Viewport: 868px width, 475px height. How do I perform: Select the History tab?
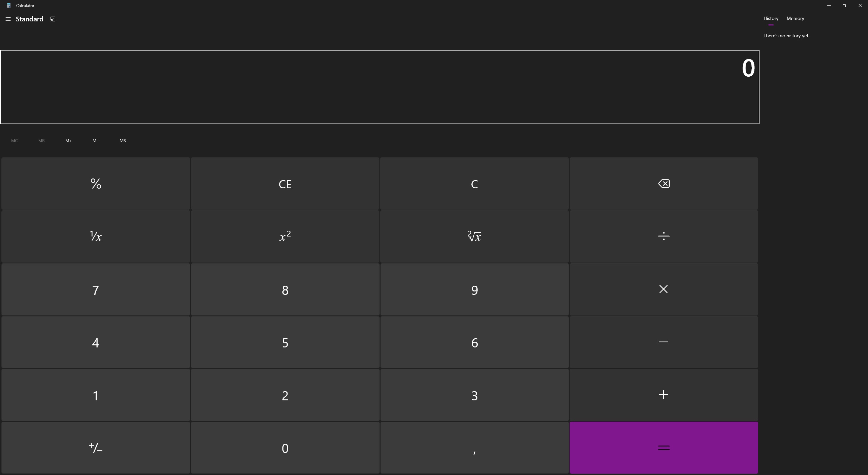pos(771,18)
